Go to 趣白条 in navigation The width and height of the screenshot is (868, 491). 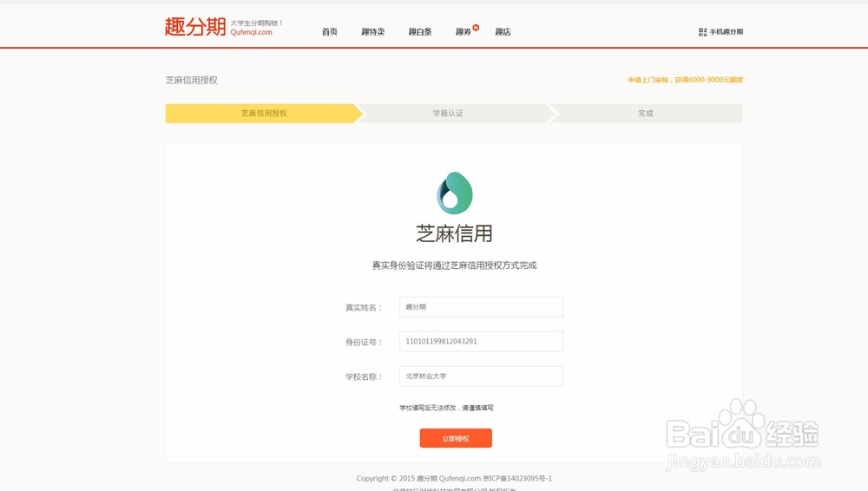click(x=420, y=32)
